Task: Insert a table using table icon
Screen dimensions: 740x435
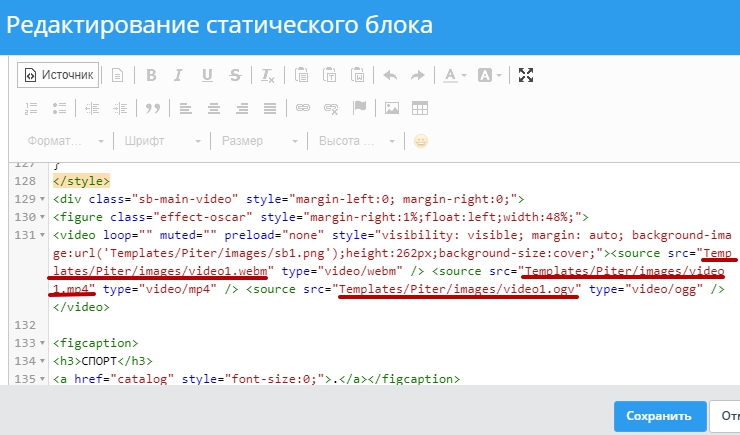Action: pyautogui.click(x=420, y=108)
